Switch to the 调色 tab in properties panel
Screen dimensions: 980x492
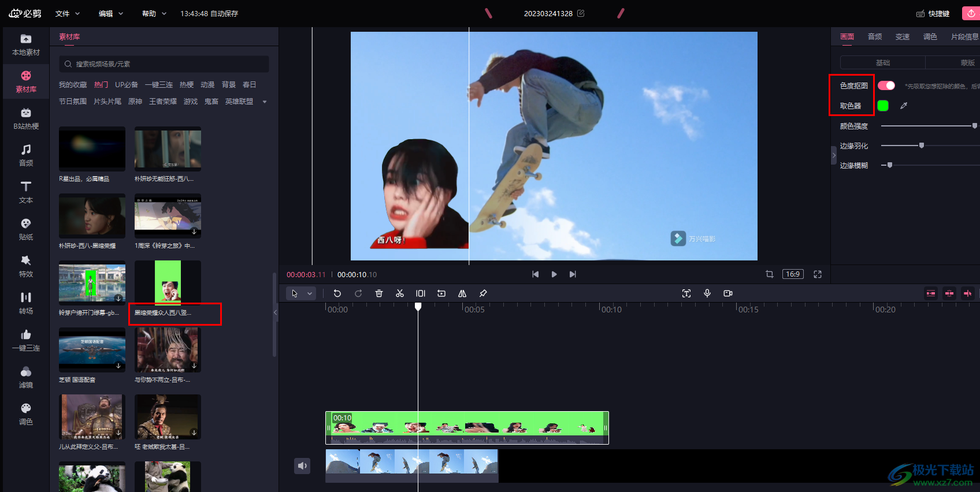click(930, 36)
